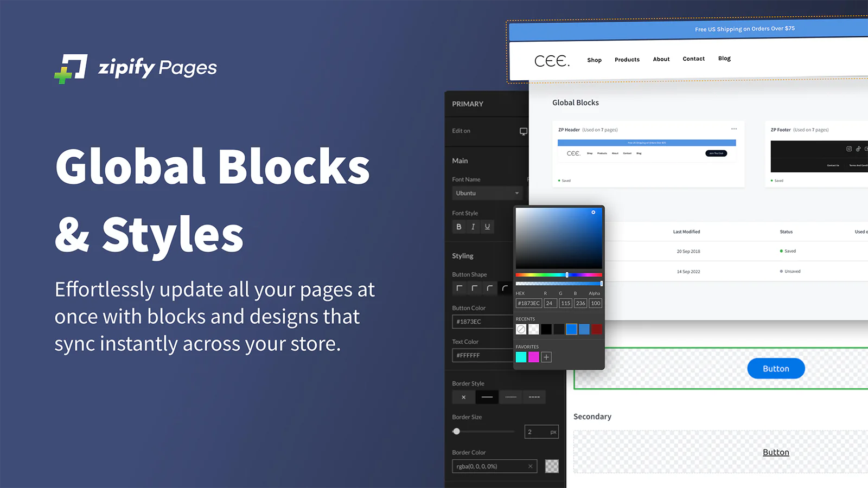Open the ZP Header global block thumbnail
868x488 pixels.
pos(647,150)
